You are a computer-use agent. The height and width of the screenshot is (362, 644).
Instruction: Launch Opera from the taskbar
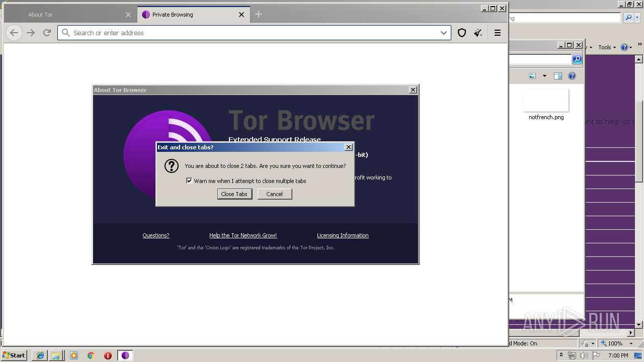108,355
